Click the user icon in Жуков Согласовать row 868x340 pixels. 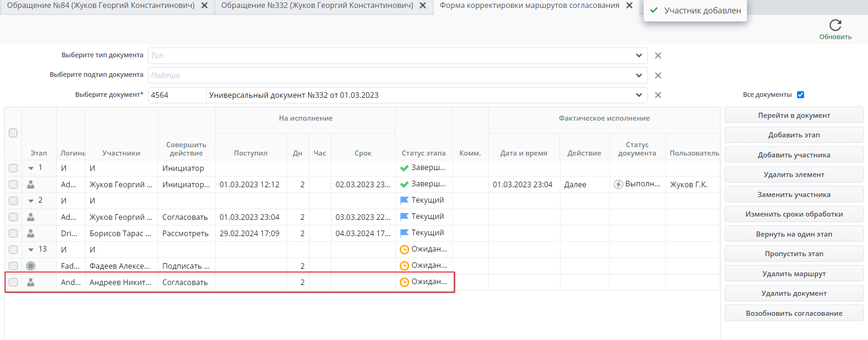coord(31,217)
